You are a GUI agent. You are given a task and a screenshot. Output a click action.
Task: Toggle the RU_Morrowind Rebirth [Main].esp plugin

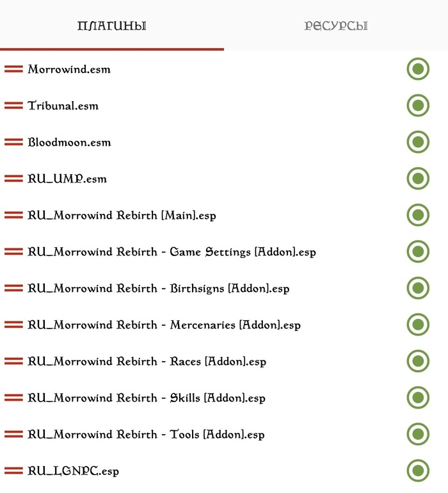coord(418,215)
